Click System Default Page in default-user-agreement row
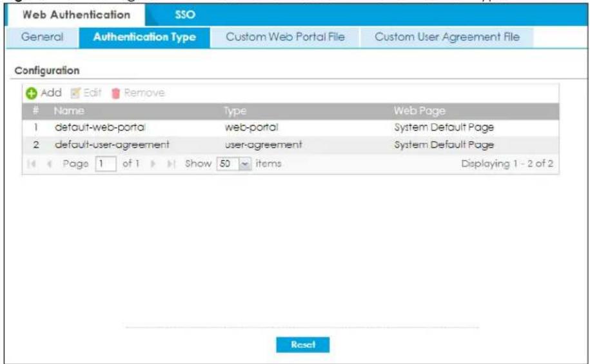590x364 pixels. [444, 145]
